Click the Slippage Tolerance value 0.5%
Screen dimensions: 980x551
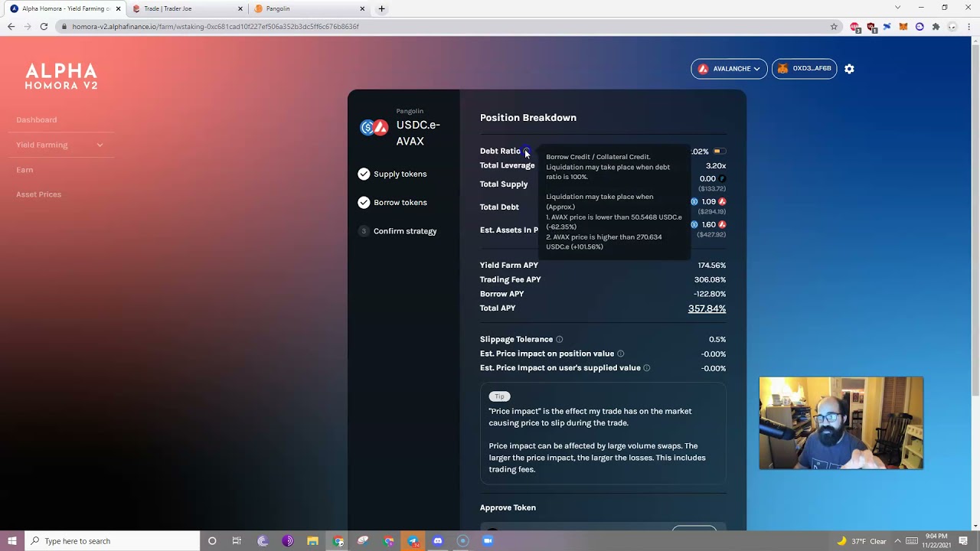click(x=717, y=340)
